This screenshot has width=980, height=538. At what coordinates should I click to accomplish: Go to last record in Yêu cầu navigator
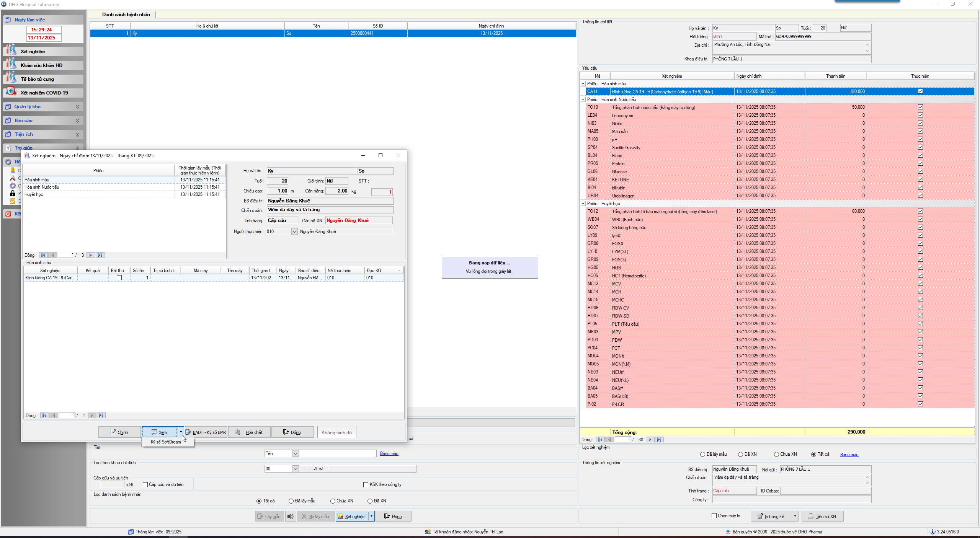point(659,440)
